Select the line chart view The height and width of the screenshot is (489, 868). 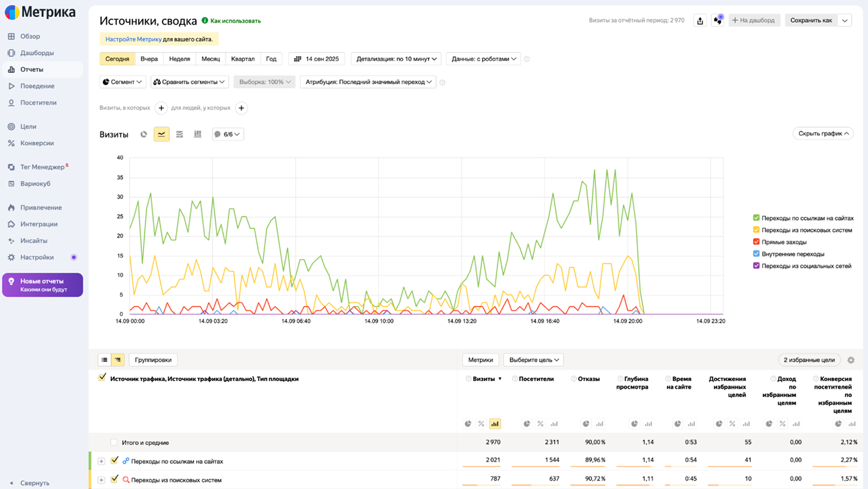[x=161, y=134]
